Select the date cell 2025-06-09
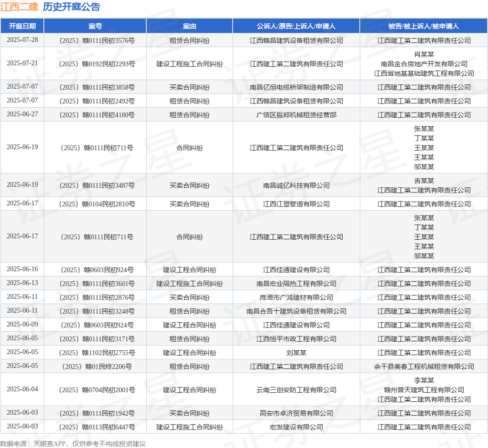The image size is (488, 448). (x=22, y=325)
